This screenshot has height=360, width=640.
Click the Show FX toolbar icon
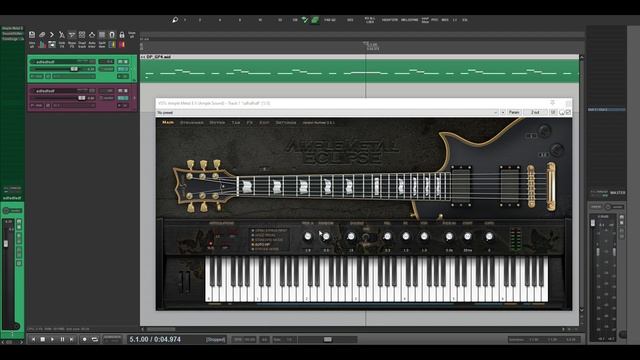tap(72, 44)
